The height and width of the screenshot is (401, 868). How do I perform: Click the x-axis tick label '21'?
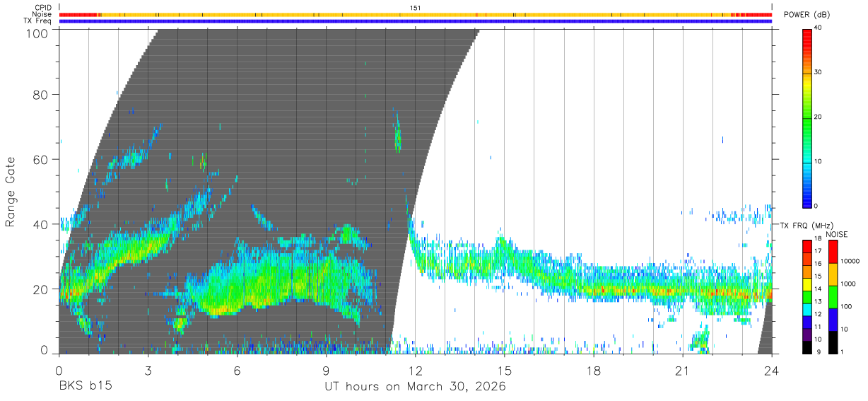[x=683, y=371]
